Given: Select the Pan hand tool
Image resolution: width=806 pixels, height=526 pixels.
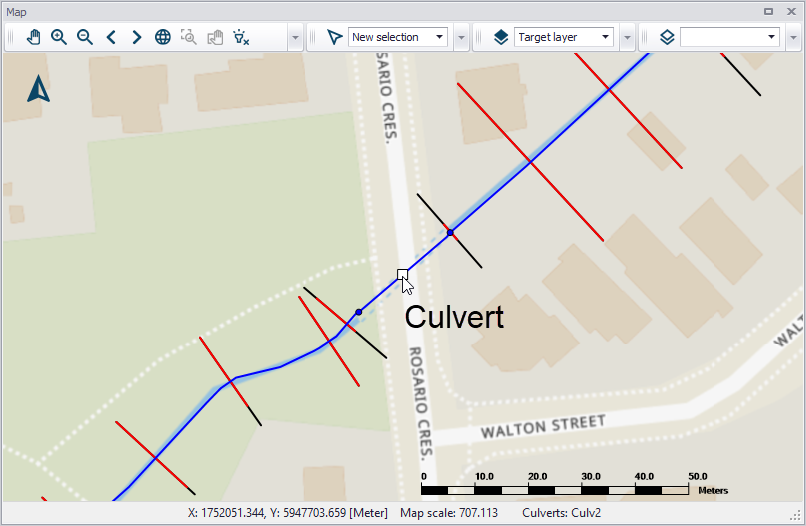Looking at the screenshot, I should [x=33, y=37].
